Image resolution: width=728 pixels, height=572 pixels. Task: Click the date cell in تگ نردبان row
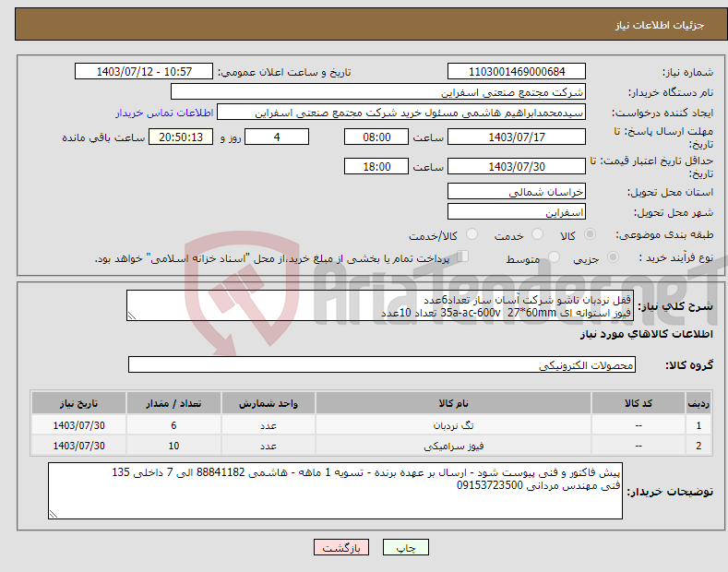[x=79, y=425]
